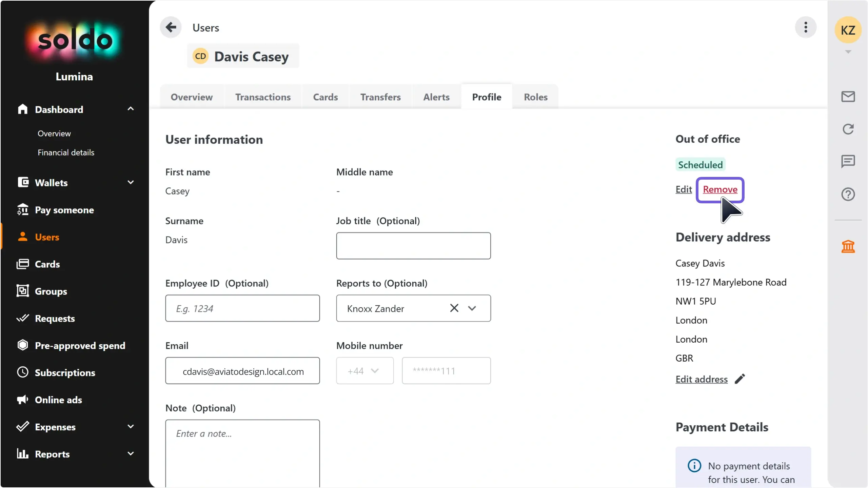Switch to the Overview tab

(x=192, y=97)
